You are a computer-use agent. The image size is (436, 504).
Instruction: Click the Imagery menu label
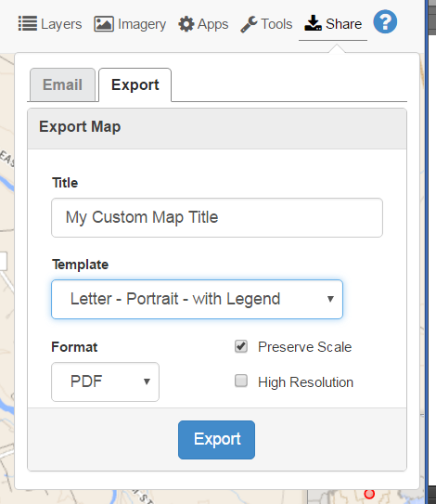click(142, 24)
